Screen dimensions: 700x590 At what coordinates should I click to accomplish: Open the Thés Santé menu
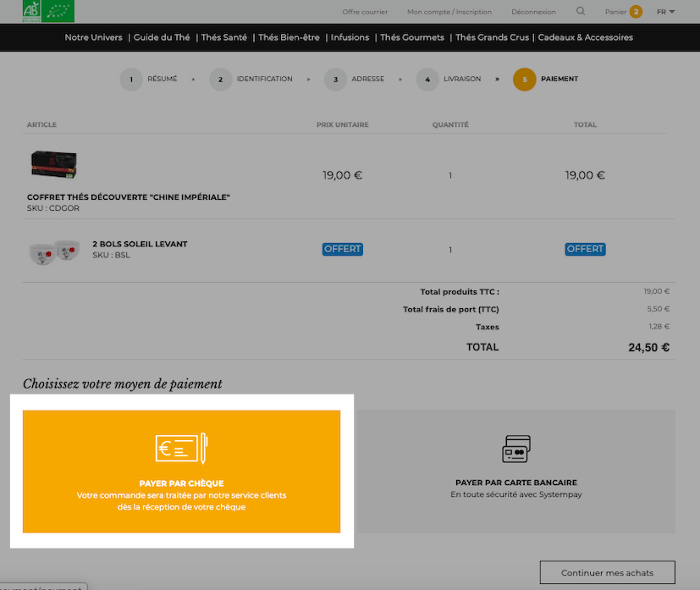223,37
